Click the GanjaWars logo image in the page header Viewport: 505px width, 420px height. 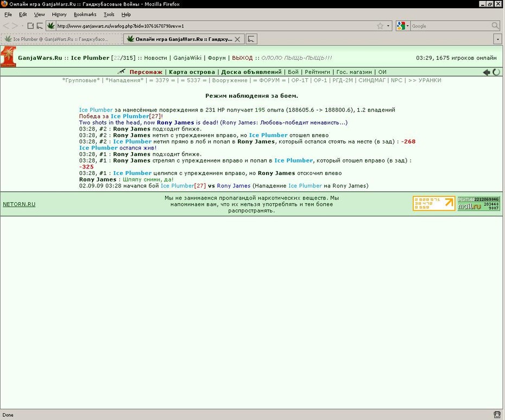(x=8, y=57)
